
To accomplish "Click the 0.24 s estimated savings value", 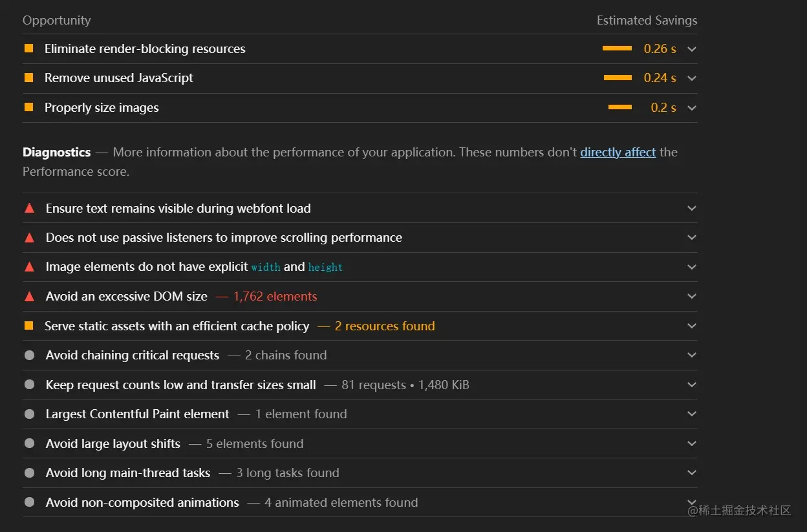I will pos(660,78).
